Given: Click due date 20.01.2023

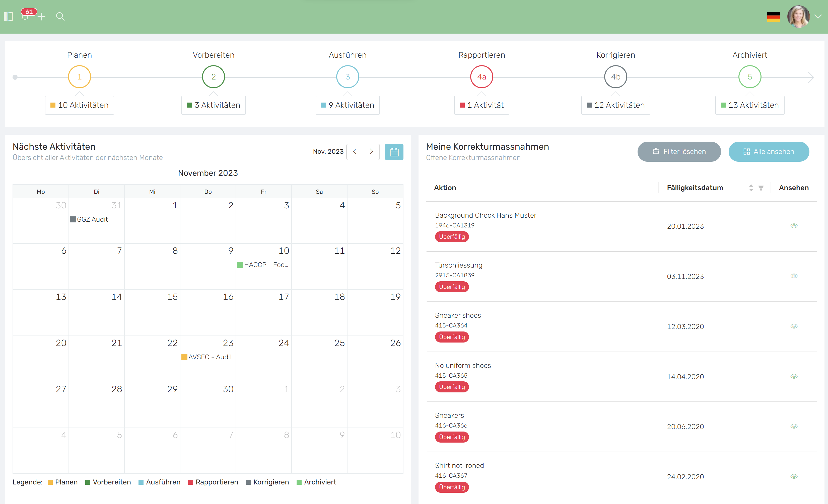Looking at the screenshot, I should click(685, 226).
